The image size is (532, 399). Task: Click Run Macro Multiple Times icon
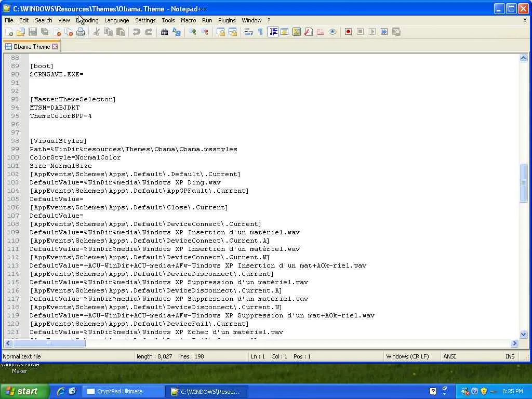pos(384,32)
